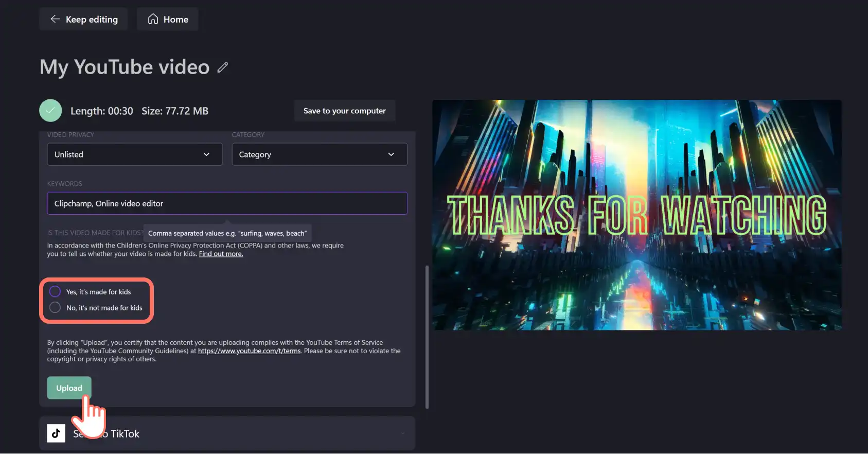This screenshot has width=868, height=454.
Task: Click the TikTok logo icon
Action: coord(56,433)
